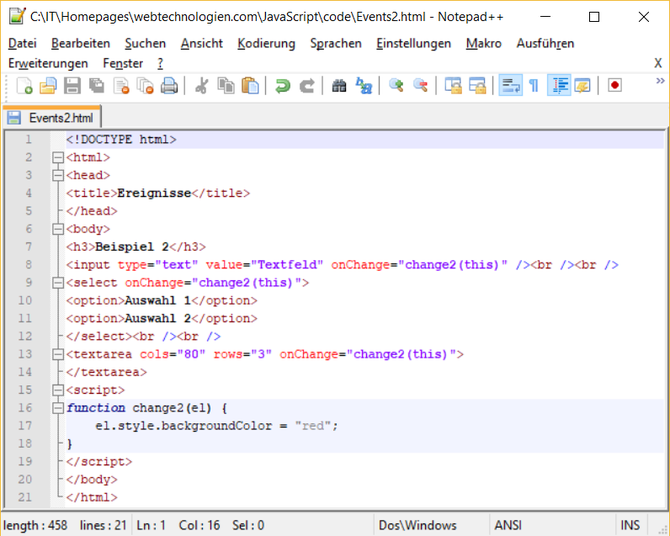Open the ? help menu
The image size is (670, 536).
160,63
